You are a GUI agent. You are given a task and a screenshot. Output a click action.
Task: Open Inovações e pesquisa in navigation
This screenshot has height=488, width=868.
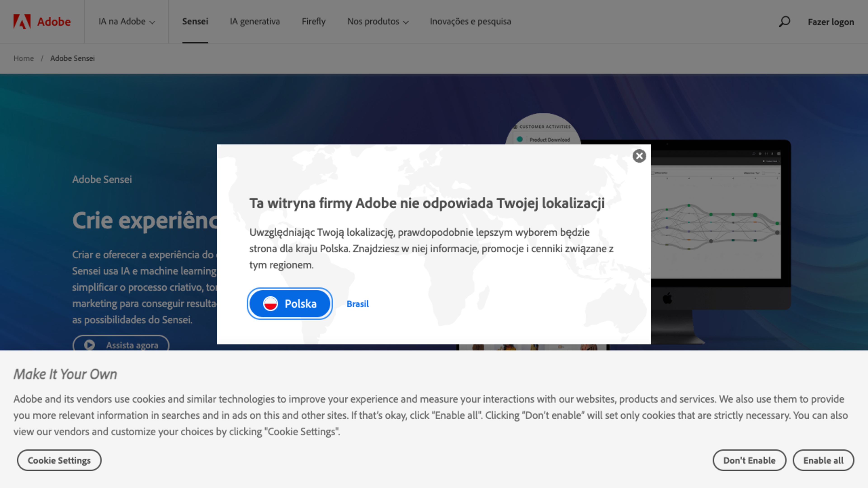point(470,21)
